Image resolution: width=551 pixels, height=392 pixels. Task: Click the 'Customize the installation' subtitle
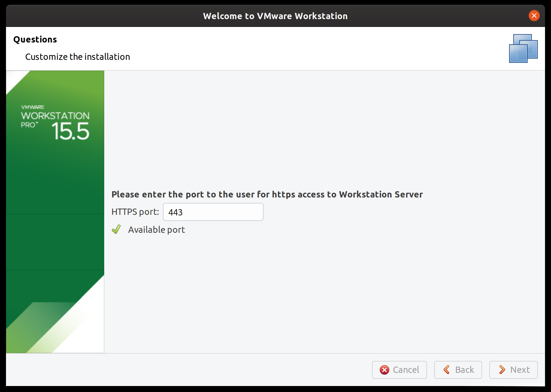click(78, 57)
